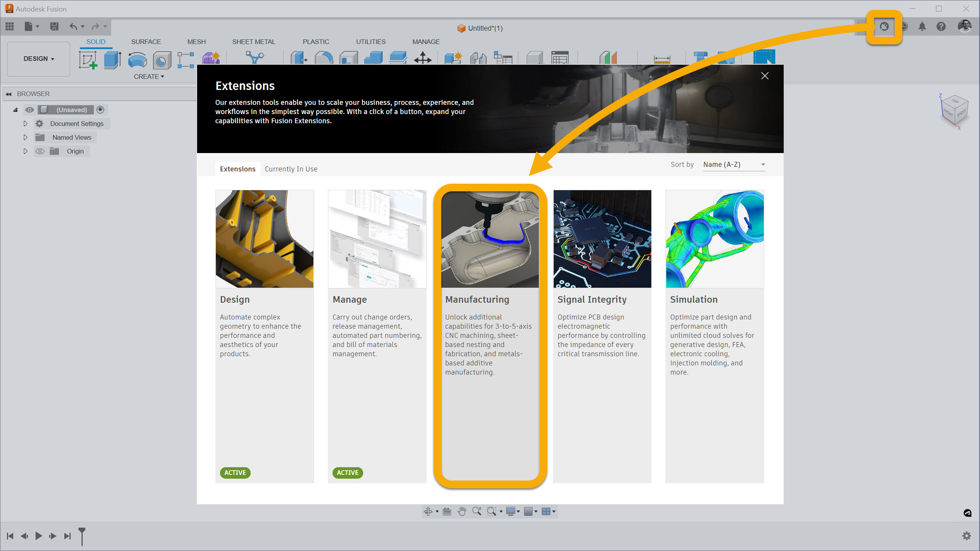Screen dimensions: 980x551
Task: Click the Save icon in toolbar
Action: [x=54, y=26]
